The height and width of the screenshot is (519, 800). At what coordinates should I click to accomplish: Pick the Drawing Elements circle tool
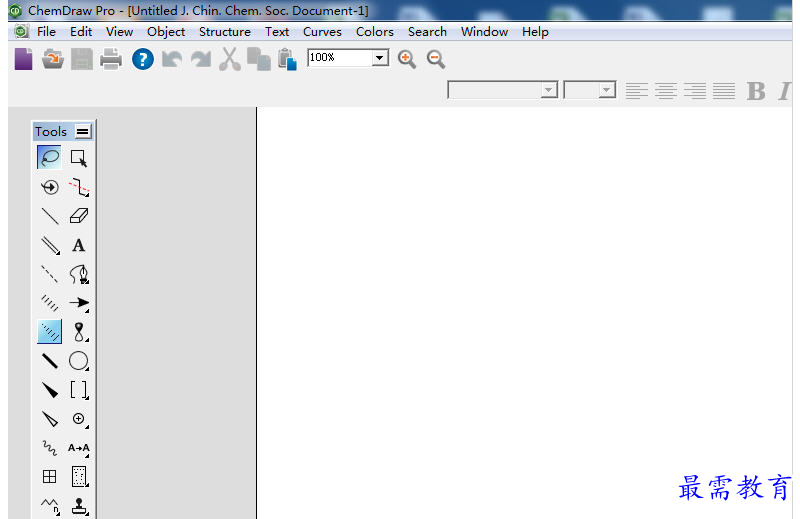point(79,361)
